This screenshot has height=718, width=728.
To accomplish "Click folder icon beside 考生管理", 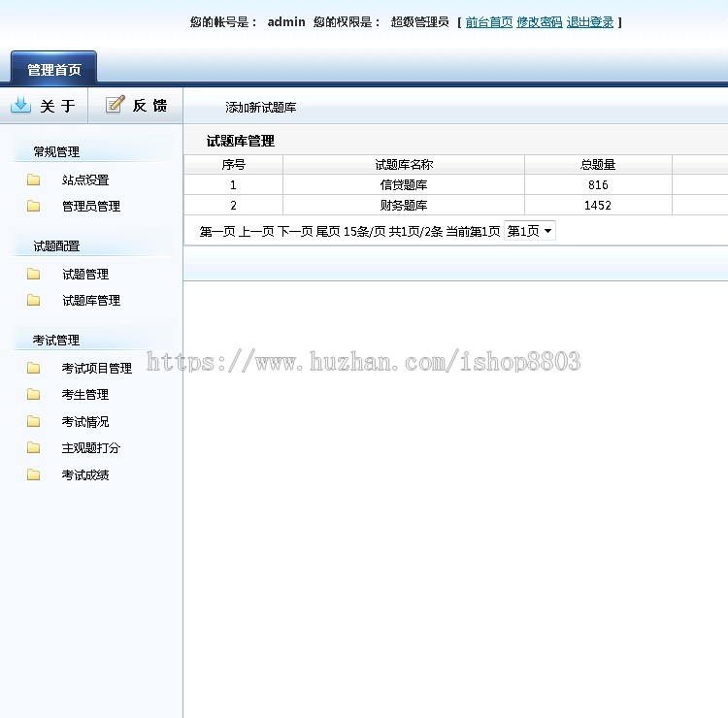I will [x=33, y=395].
